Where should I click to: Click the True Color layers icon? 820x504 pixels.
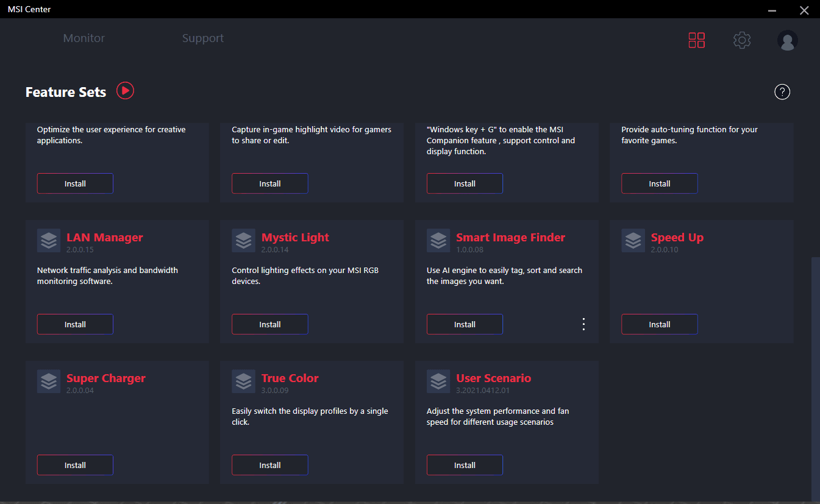pyautogui.click(x=243, y=381)
